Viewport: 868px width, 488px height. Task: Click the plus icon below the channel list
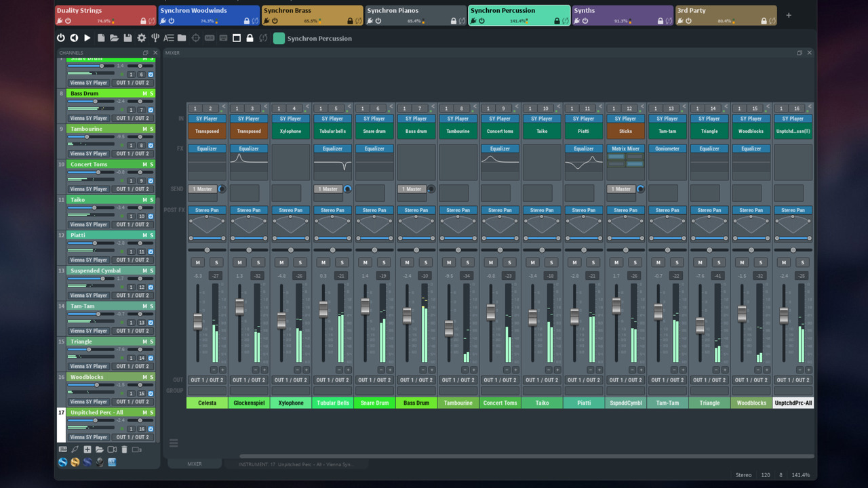pyautogui.click(x=87, y=449)
